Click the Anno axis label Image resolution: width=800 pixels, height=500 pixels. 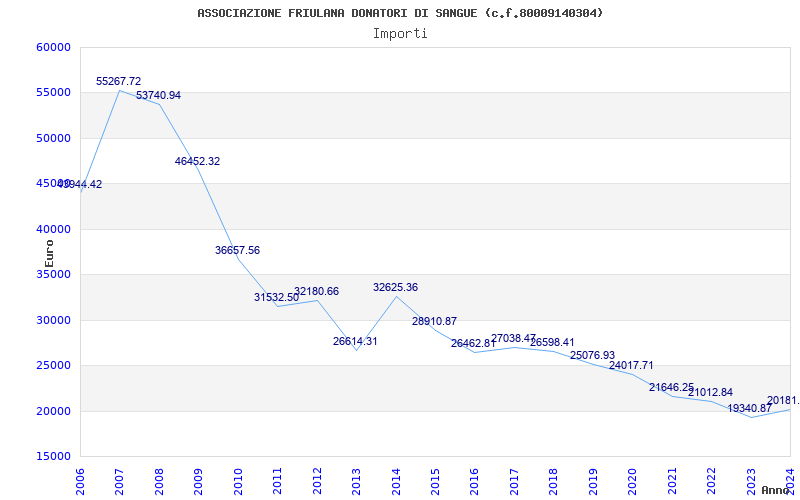tap(775, 490)
